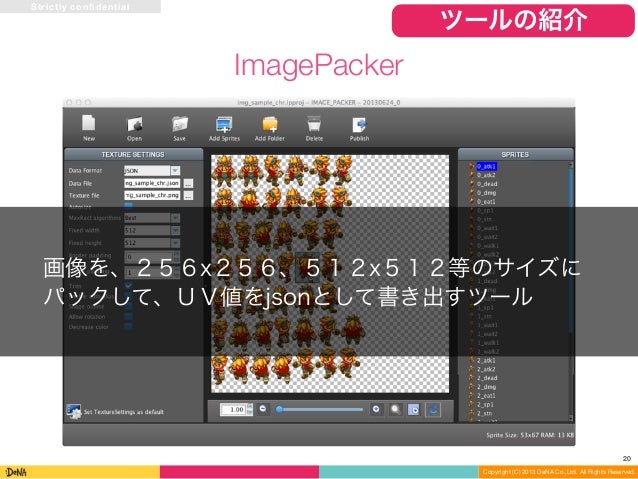Zoom out with the minus magnifier

[263, 409]
